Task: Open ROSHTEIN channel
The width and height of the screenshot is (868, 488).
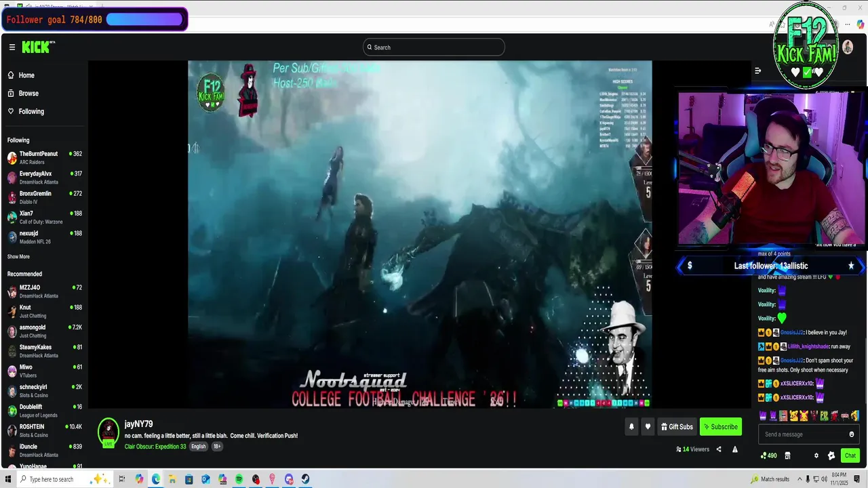Action: [x=44, y=430]
